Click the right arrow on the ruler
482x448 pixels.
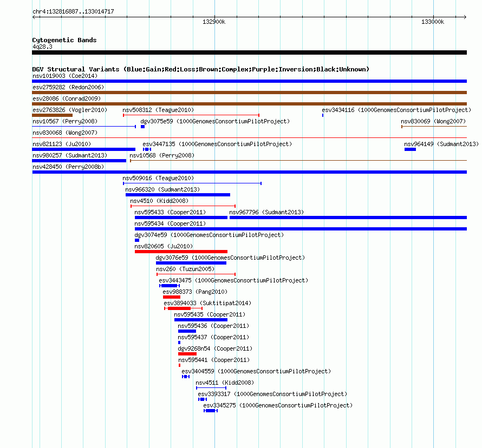[465, 17]
